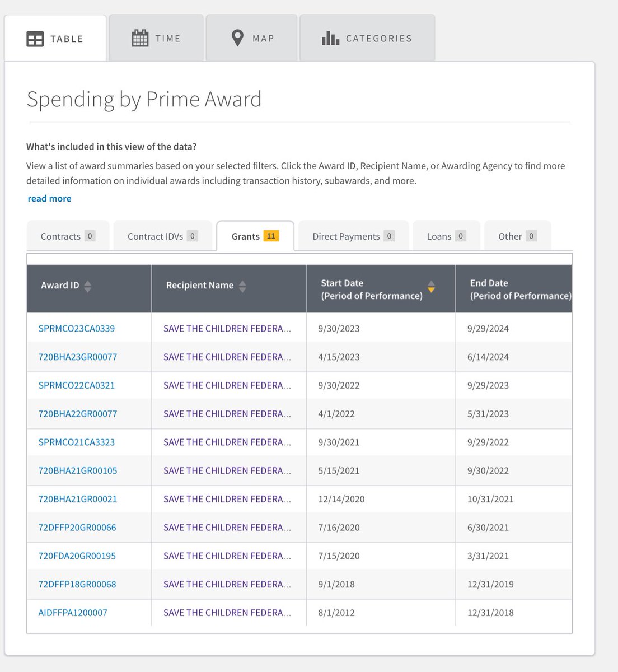Screen dimensions: 618x672
Task: Expand description with read more link
Action: 49,198
